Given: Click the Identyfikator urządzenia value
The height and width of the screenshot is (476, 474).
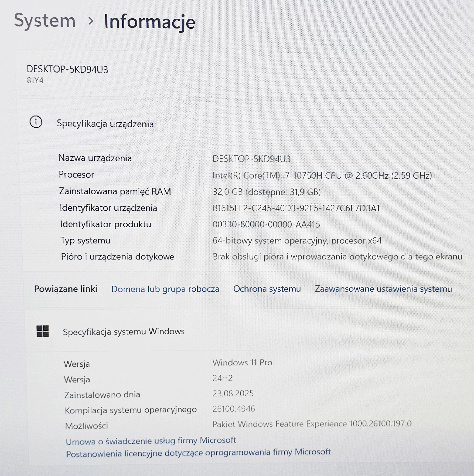Looking at the screenshot, I should (x=296, y=208).
